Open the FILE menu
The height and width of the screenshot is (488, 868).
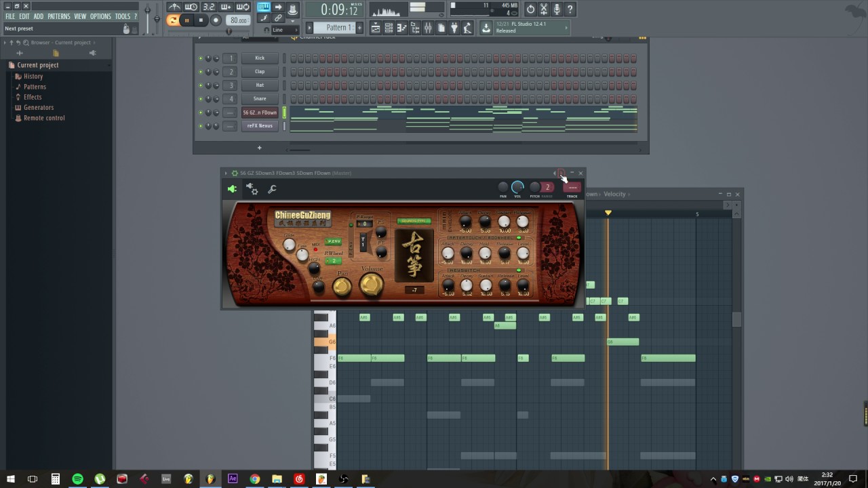[10, 16]
